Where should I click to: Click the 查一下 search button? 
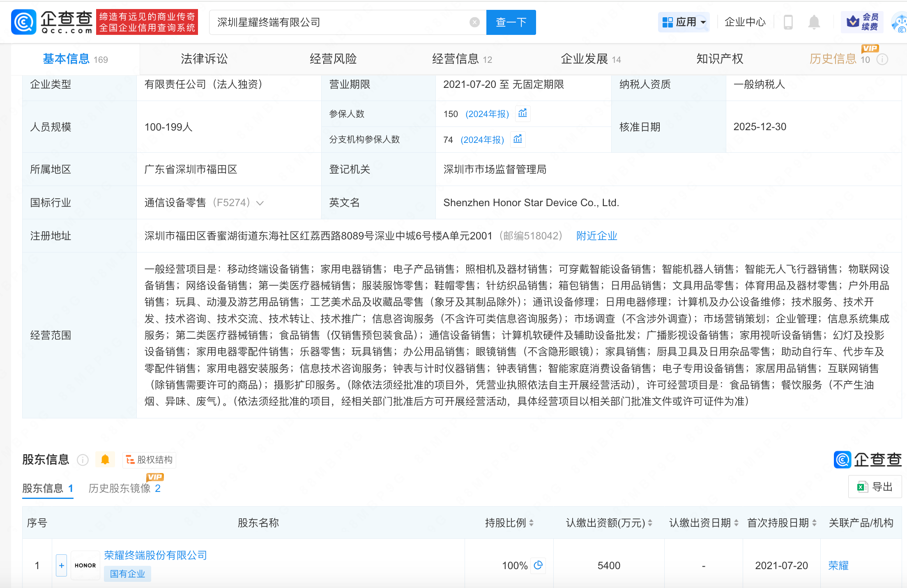(511, 22)
